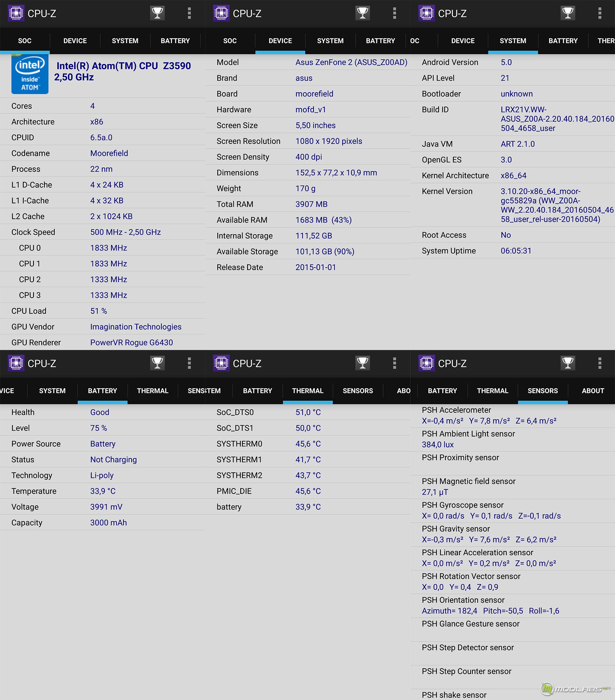This screenshot has height=700, width=615.
Task: Switch to SYSTEM tab on the Device screen
Action: (330, 41)
